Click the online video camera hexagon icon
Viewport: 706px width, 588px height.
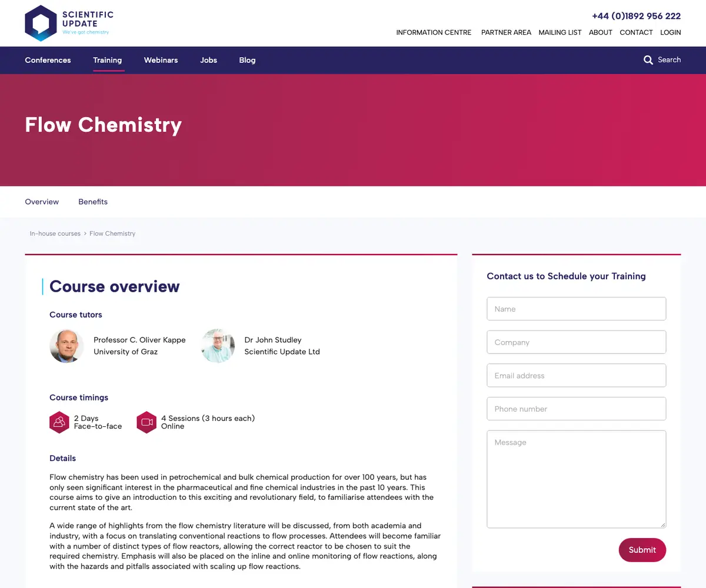tap(146, 422)
